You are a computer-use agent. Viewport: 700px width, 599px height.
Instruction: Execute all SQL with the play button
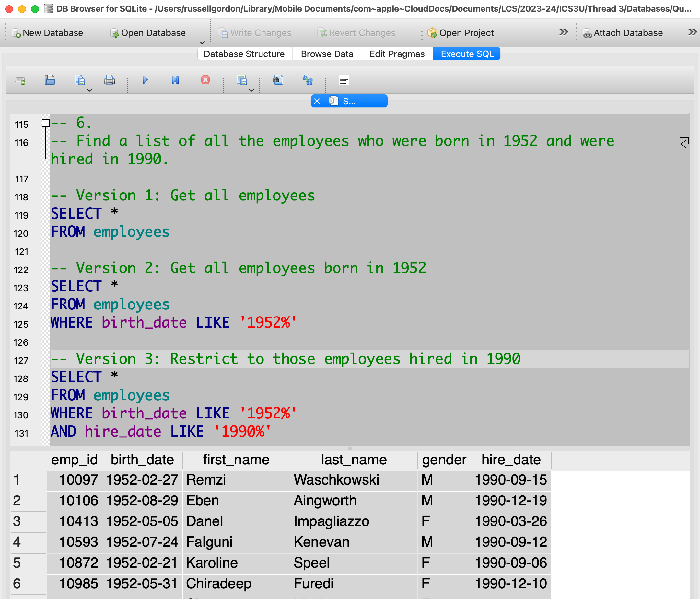click(145, 80)
